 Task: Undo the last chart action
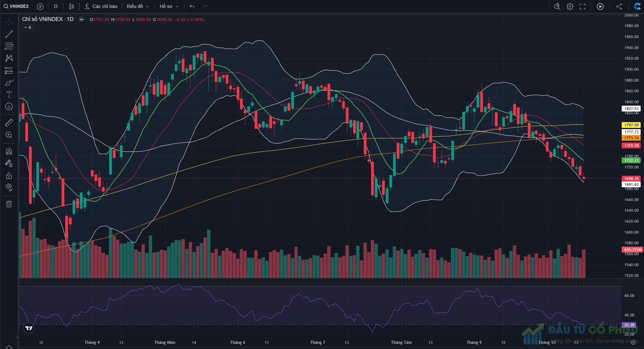pyautogui.click(x=192, y=6)
